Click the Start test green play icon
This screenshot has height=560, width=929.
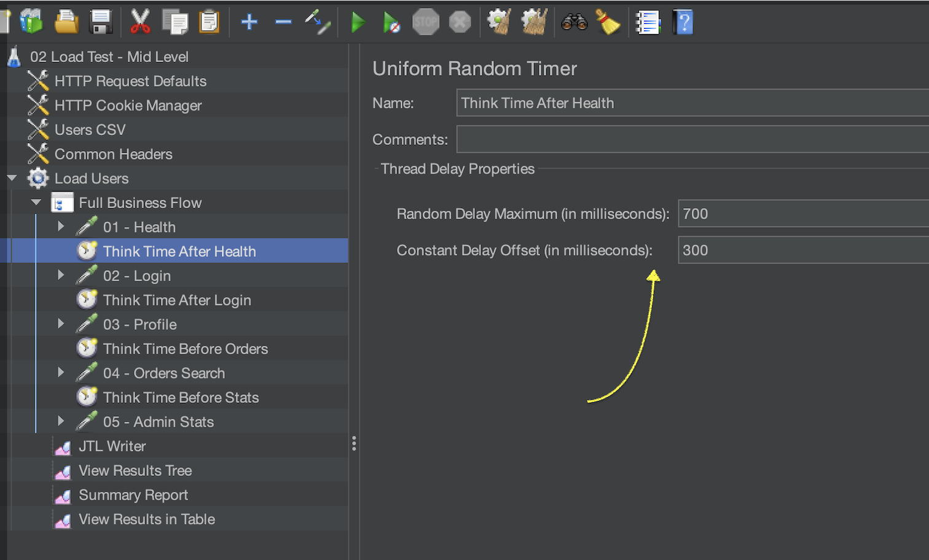point(357,23)
